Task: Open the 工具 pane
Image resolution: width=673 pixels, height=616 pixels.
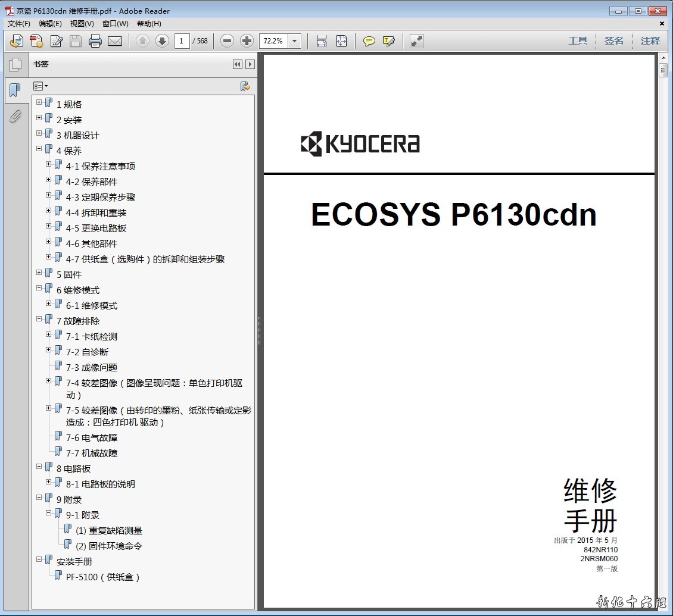Action: (577, 41)
